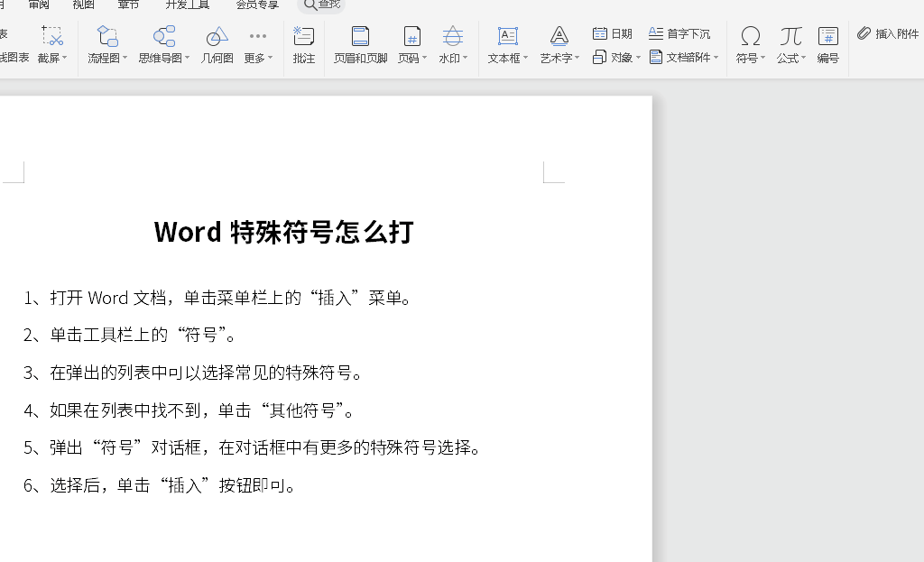Switch to the 章节 tab
The height and width of the screenshot is (562, 924).
[x=129, y=5]
